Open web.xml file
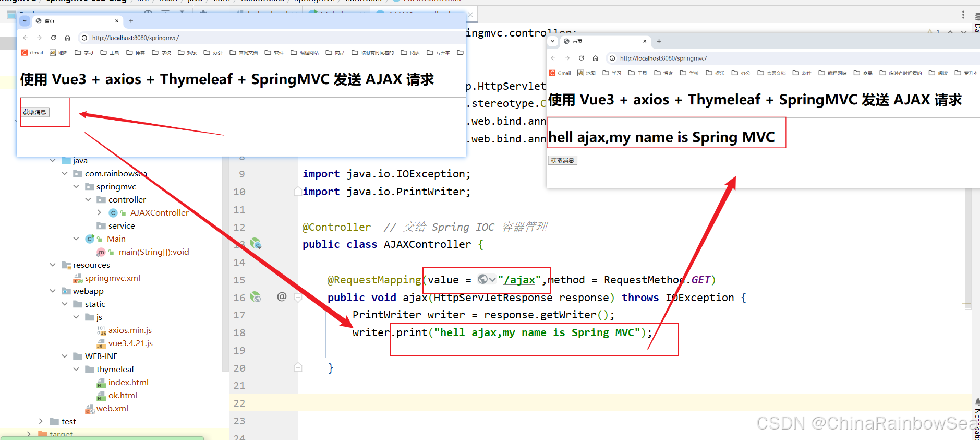This screenshot has width=980, height=440. [112, 408]
